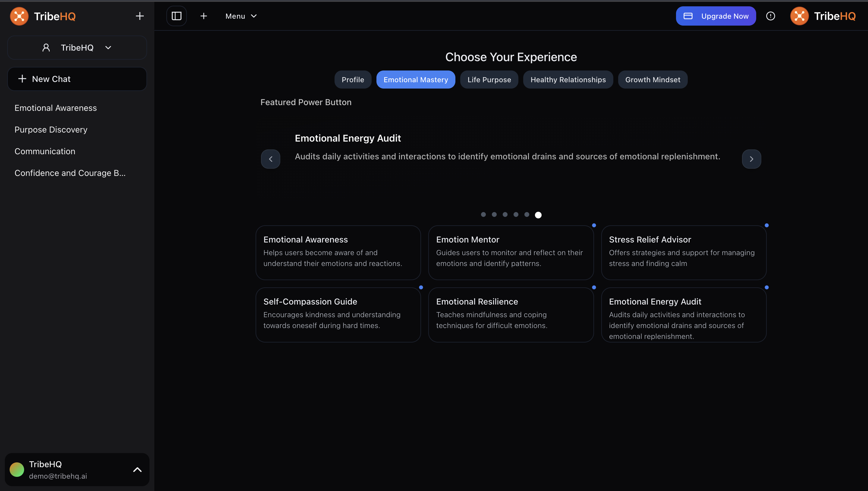Viewport: 868px width, 491px height.
Task: Open the Menu dropdown
Action: pos(241,16)
